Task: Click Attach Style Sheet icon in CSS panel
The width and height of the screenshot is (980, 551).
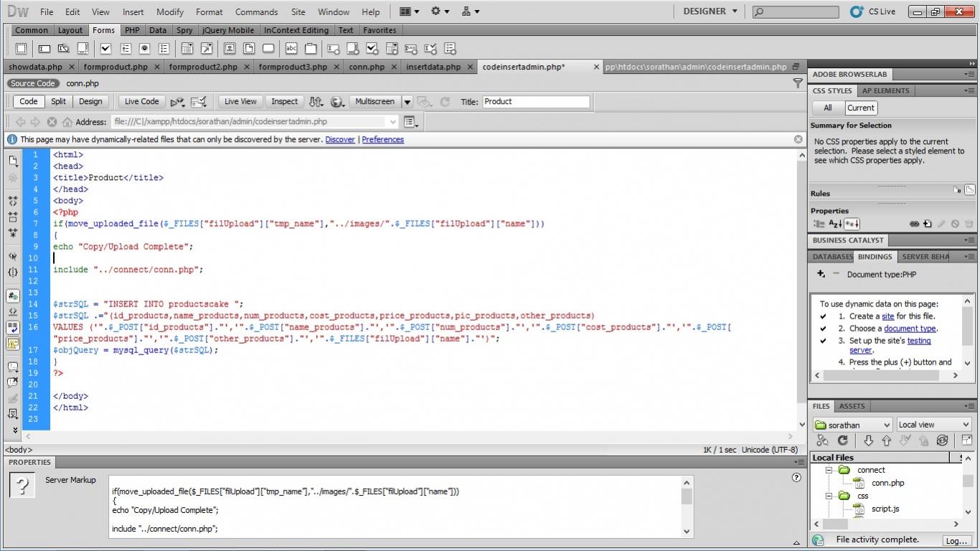Action: click(914, 224)
